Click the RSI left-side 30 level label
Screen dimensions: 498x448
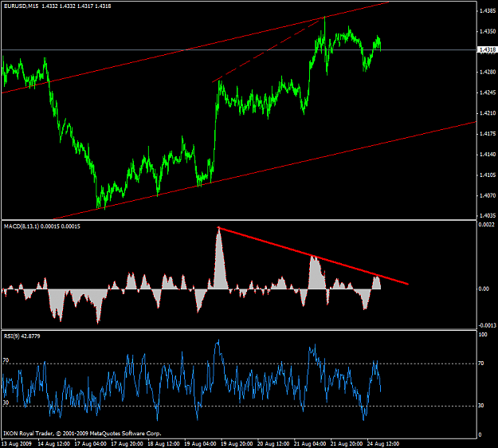click(x=6, y=403)
